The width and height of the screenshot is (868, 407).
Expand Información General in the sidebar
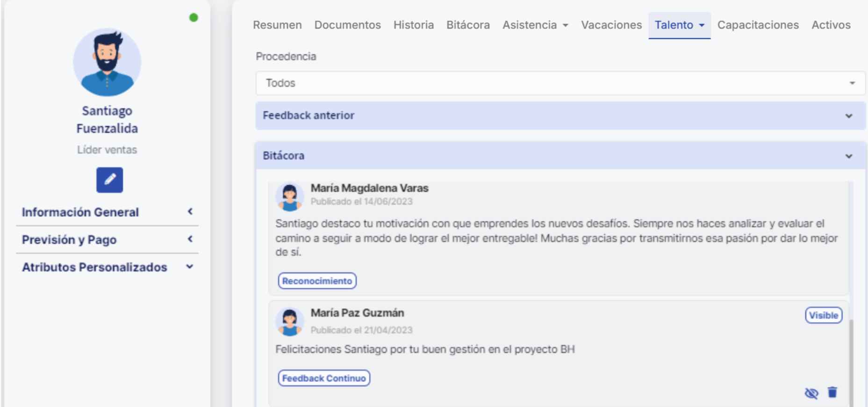click(107, 212)
